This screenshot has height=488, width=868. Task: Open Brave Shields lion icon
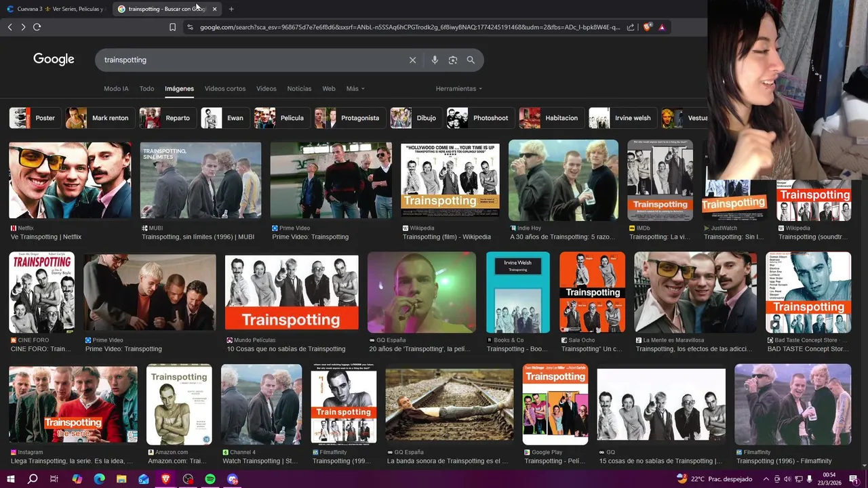click(647, 27)
